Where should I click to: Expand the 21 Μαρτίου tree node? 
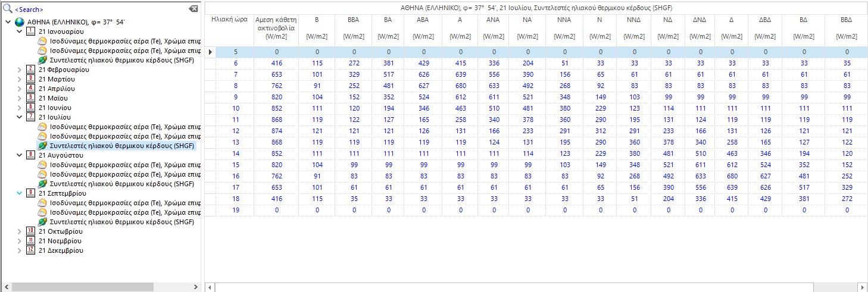tap(19, 79)
